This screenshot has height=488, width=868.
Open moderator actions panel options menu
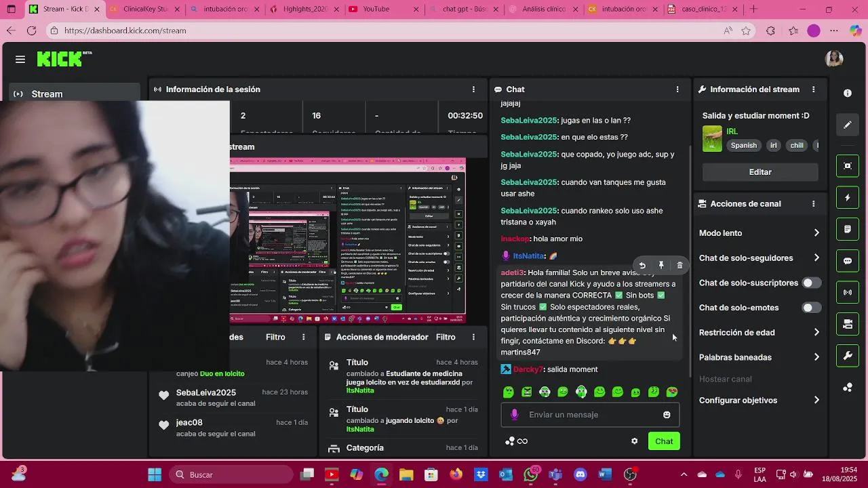click(x=473, y=337)
